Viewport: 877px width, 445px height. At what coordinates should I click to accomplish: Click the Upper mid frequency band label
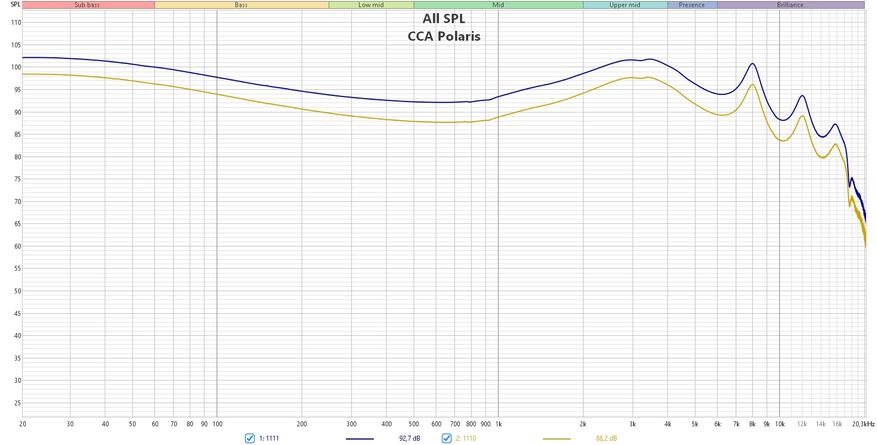[x=625, y=4]
